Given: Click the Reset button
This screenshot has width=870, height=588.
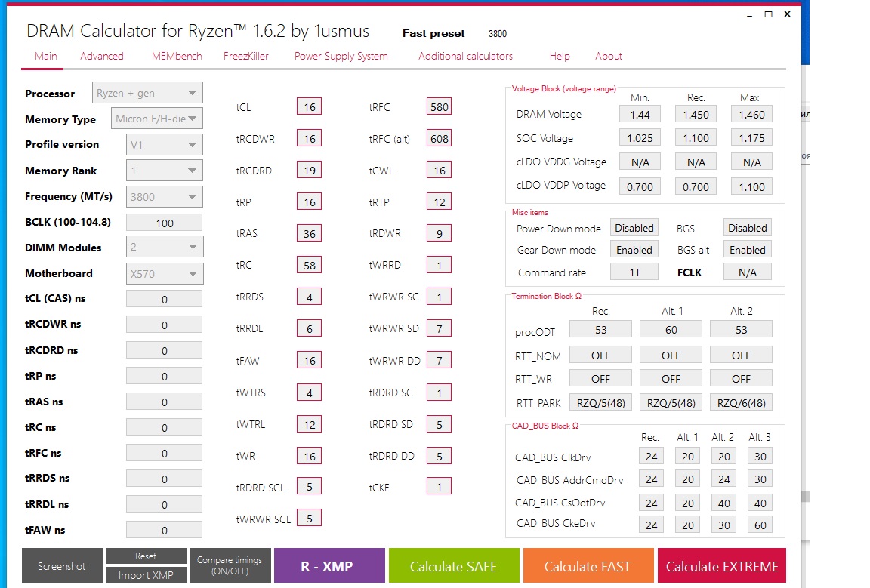Looking at the screenshot, I should [x=146, y=556].
